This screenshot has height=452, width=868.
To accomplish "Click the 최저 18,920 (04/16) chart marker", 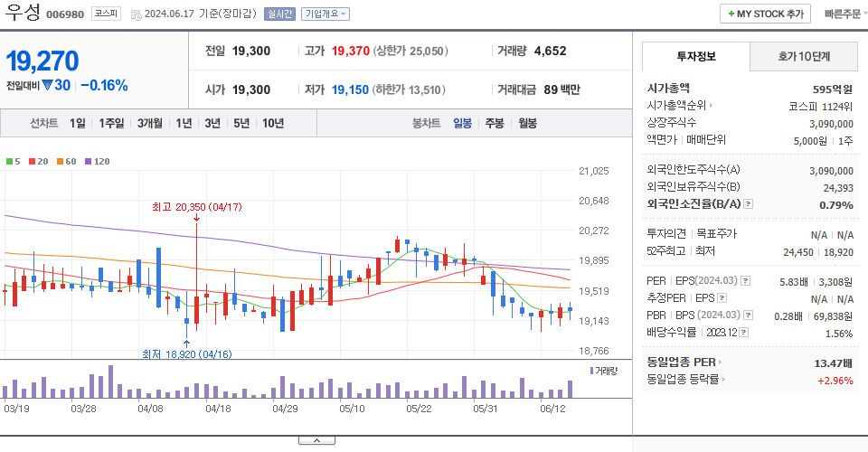I will [x=186, y=354].
